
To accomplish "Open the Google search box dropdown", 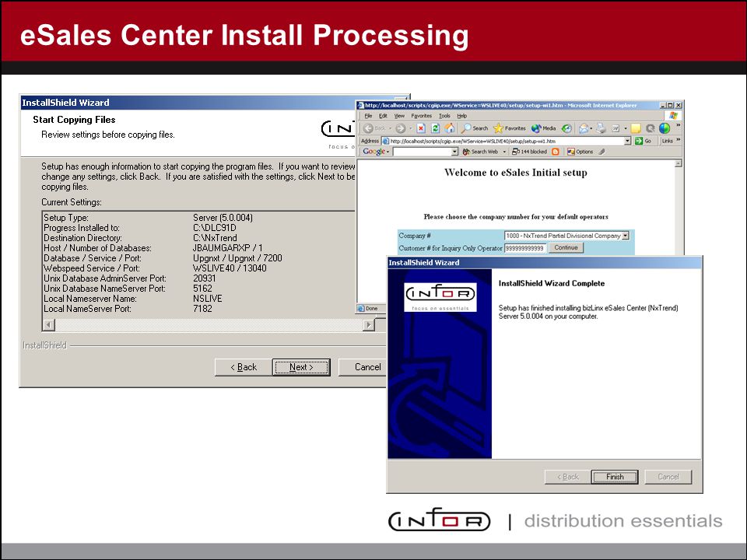I will tap(454, 152).
